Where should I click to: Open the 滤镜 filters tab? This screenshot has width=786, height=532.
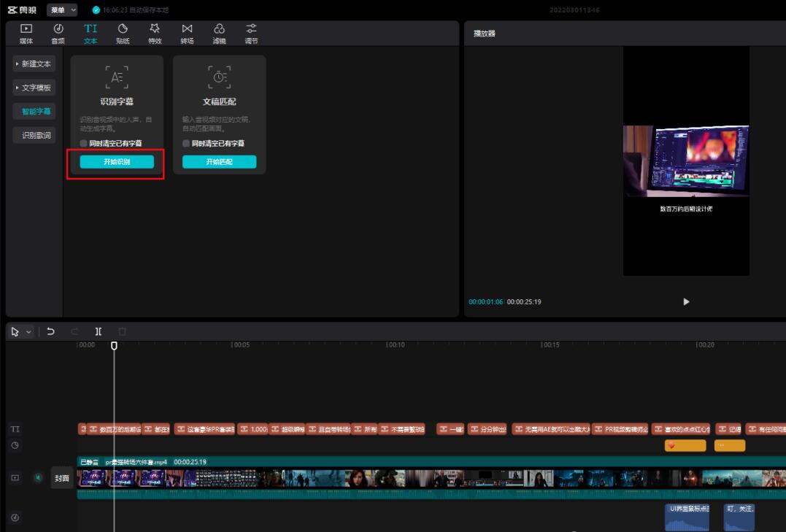219,34
